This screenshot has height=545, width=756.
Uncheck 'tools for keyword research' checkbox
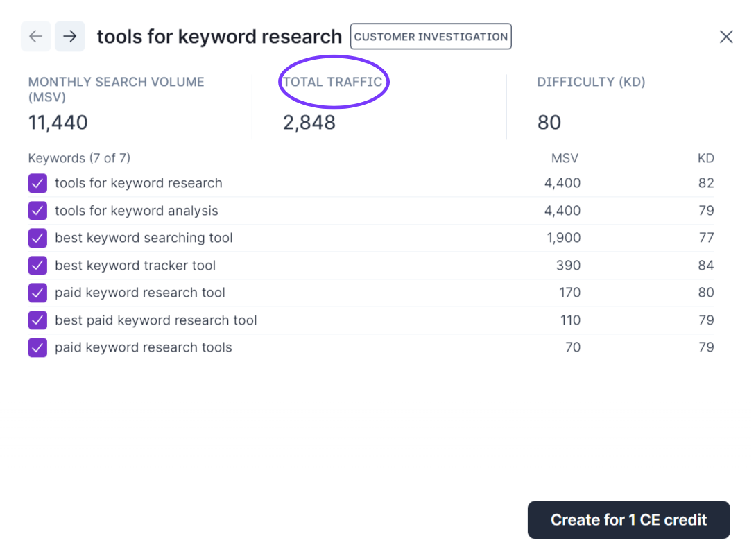pyautogui.click(x=37, y=184)
